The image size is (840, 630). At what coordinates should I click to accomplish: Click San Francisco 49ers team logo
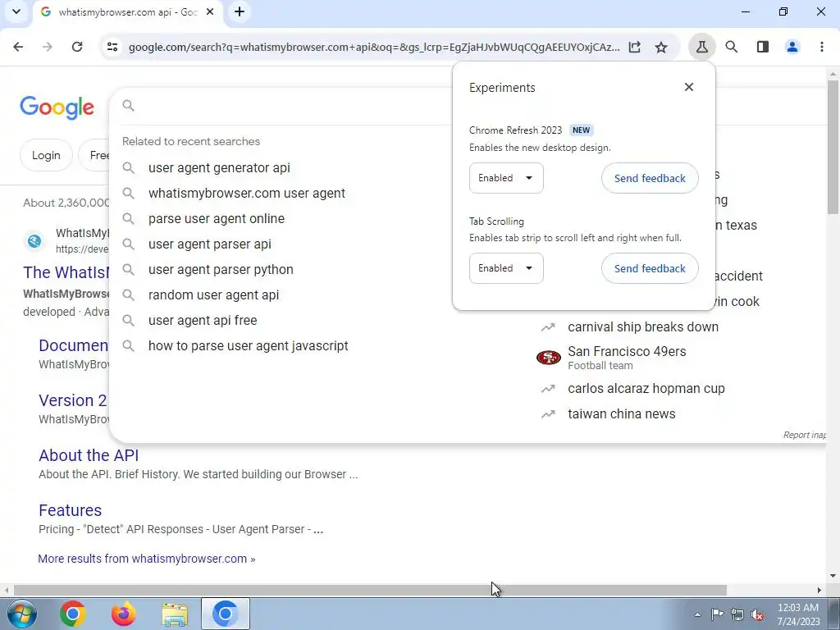tap(549, 358)
